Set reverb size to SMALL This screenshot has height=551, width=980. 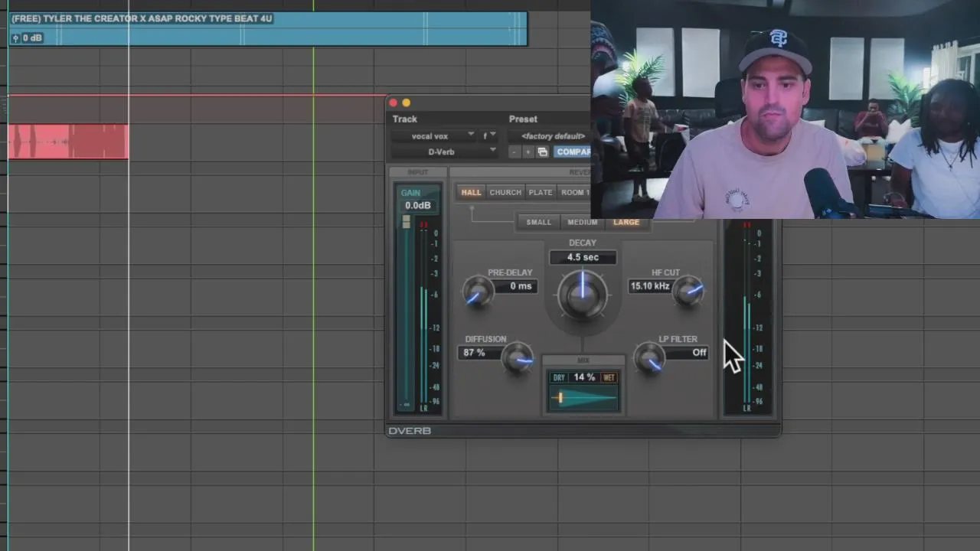pyautogui.click(x=538, y=222)
